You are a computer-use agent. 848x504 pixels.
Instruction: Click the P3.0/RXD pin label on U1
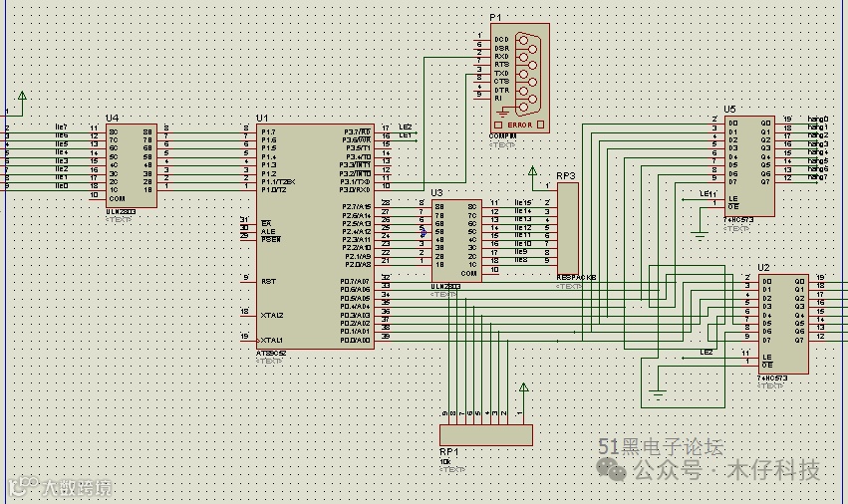355,190
